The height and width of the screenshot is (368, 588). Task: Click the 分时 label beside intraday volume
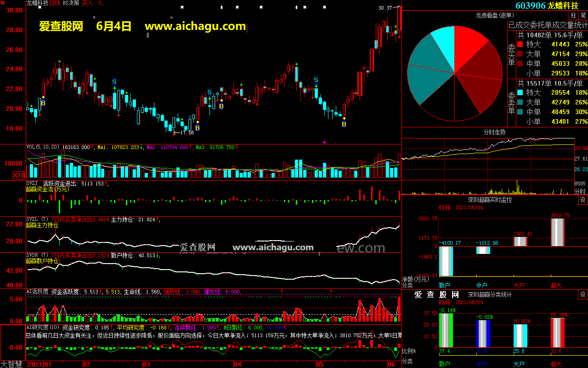click(580, 191)
